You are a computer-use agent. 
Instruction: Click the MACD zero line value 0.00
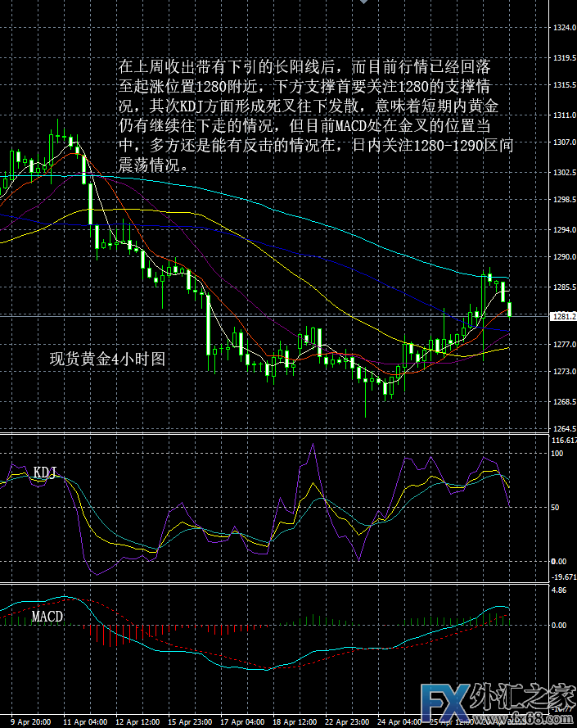[560, 625]
